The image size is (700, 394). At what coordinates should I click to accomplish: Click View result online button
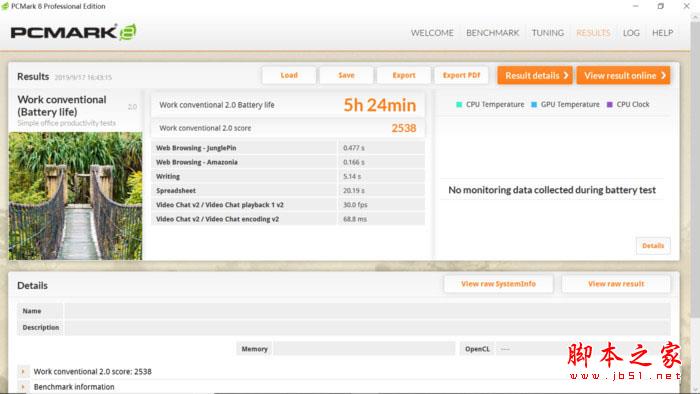[x=624, y=75]
